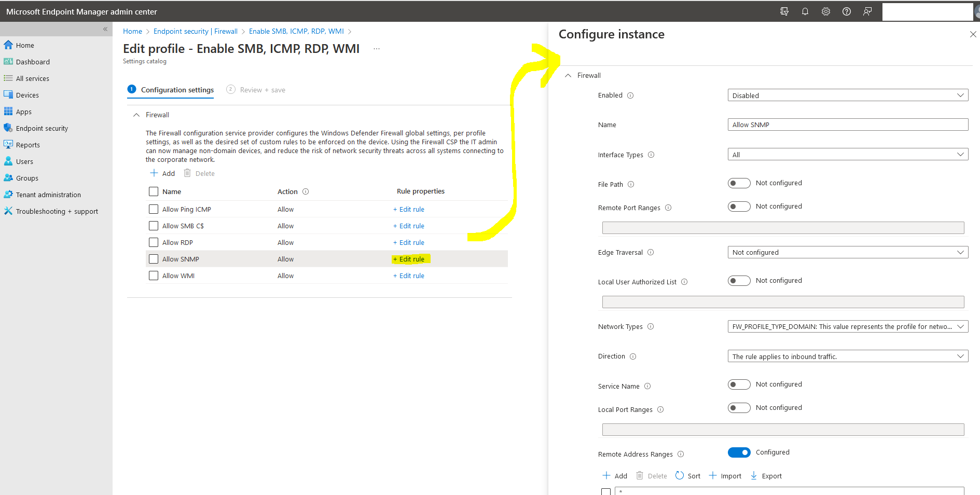Check the Allow Ping ICMP row
The height and width of the screenshot is (495, 980).
pyautogui.click(x=154, y=209)
